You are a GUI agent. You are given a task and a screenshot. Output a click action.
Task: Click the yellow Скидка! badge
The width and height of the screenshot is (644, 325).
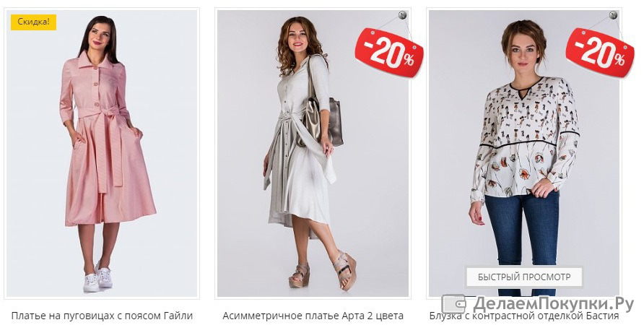[33, 22]
